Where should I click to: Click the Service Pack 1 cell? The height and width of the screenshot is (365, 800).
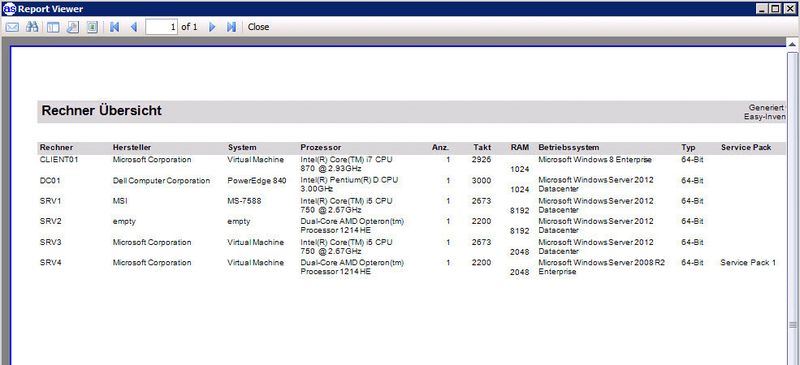(x=748, y=263)
